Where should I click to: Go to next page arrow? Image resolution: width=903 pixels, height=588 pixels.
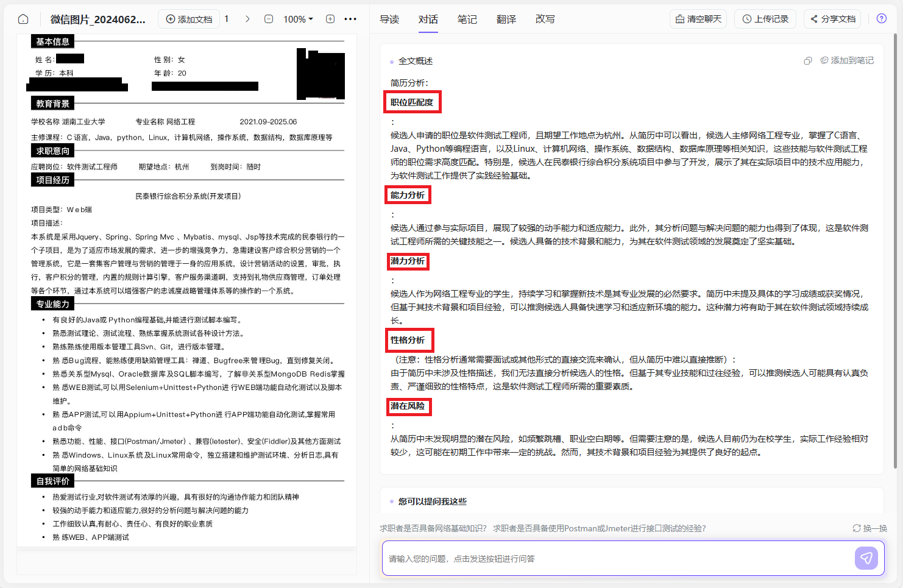point(247,19)
